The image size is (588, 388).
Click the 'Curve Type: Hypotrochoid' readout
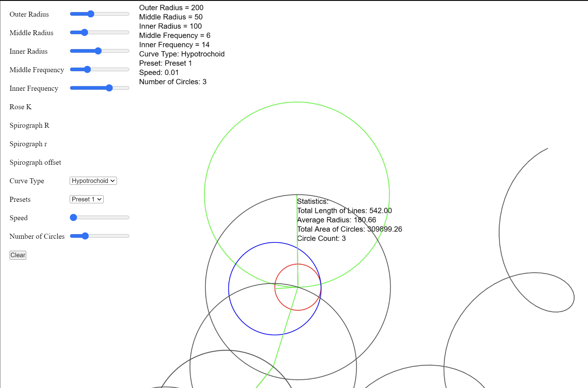coord(182,54)
